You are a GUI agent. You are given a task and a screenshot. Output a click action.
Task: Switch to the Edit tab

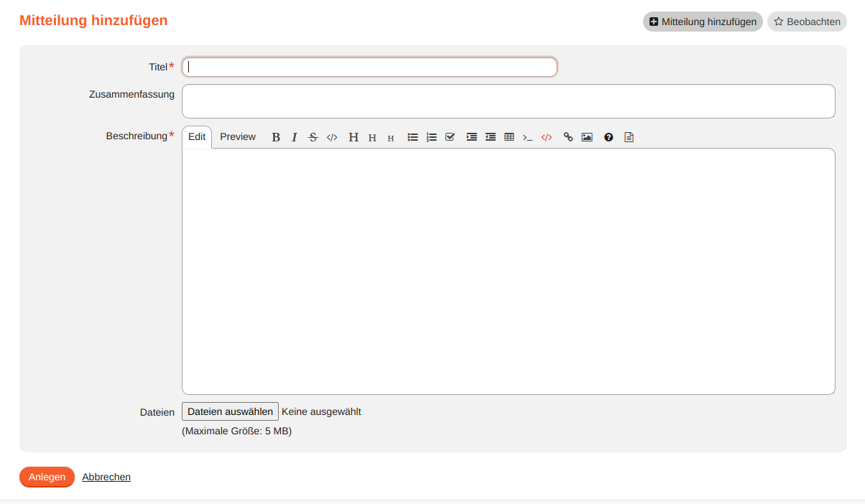pos(197,137)
